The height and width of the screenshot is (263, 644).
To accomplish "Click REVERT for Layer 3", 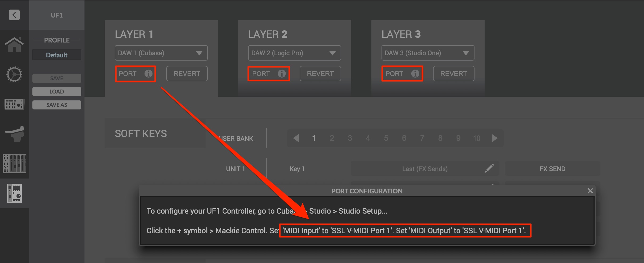I will 454,74.
